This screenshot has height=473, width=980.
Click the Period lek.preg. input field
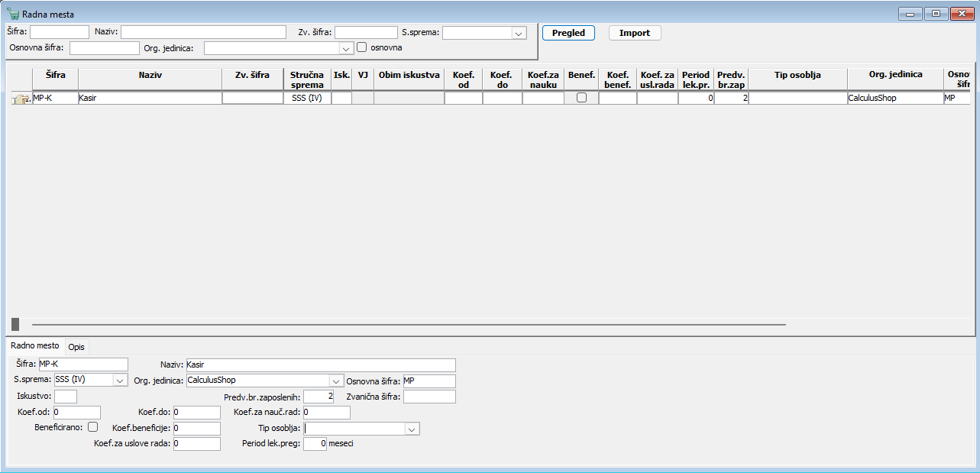click(x=315, y=444)
